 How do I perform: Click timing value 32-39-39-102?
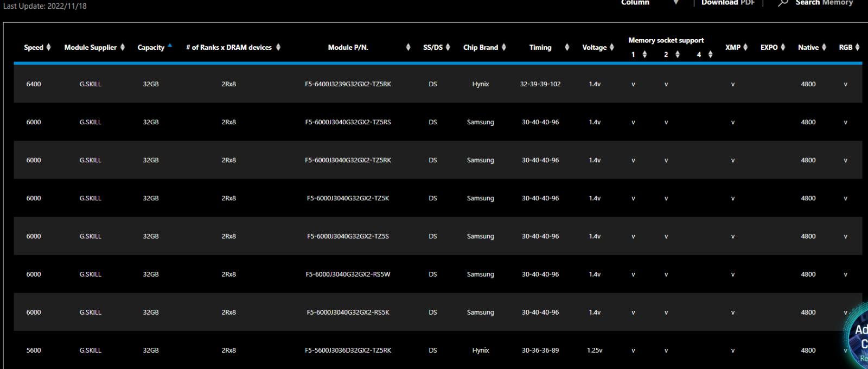(540, 84)
